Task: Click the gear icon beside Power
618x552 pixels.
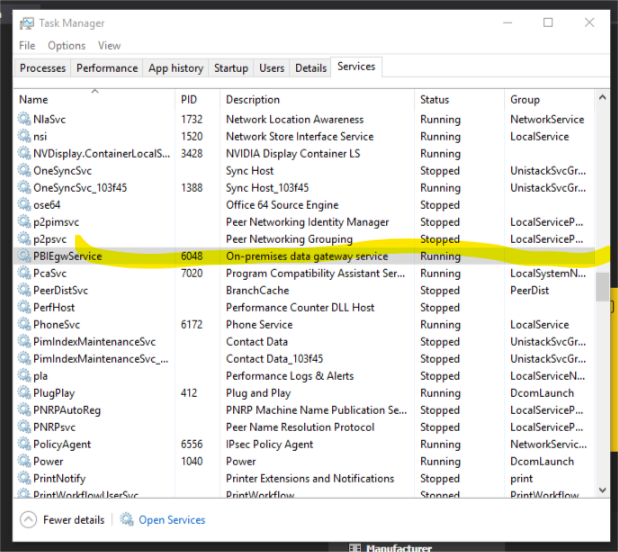Action: click(x=24, y=461)
